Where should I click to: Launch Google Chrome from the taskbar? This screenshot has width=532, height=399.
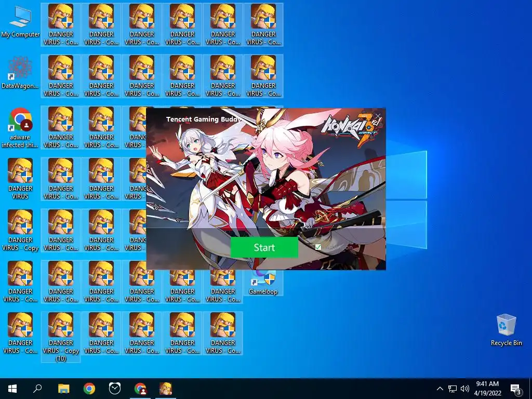pyautogui.click(x=89, y=389)
